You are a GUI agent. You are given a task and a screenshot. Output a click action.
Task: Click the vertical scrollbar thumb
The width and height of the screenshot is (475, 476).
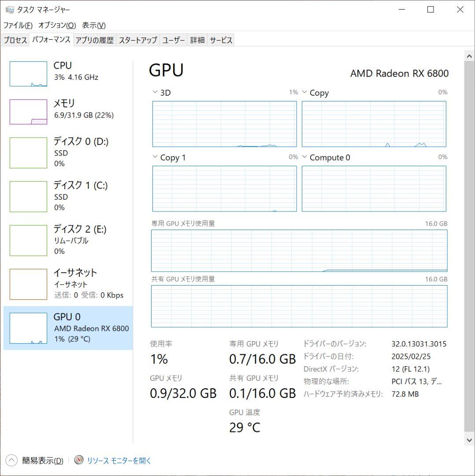pos(469,246)
